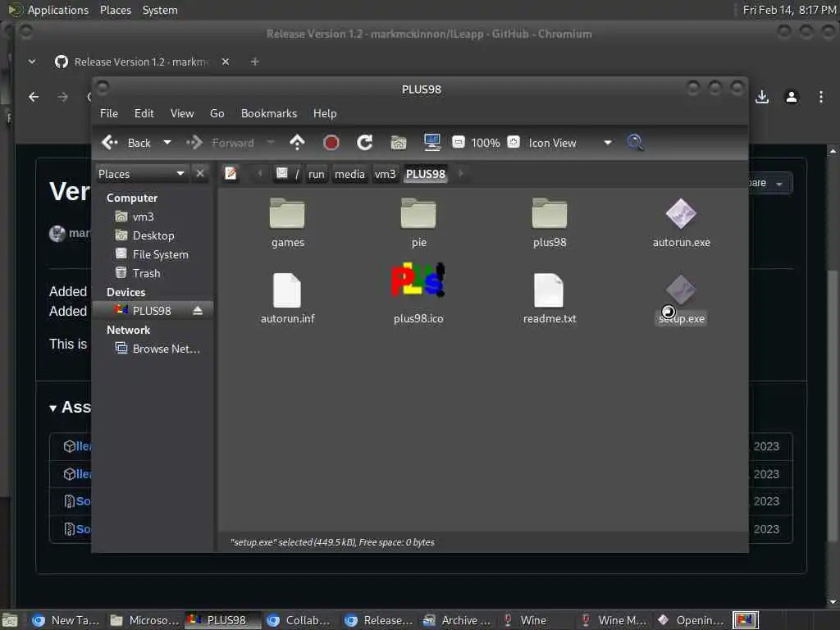
Task: Collapse the Assets section on GitHub
Action: (53, 409)
